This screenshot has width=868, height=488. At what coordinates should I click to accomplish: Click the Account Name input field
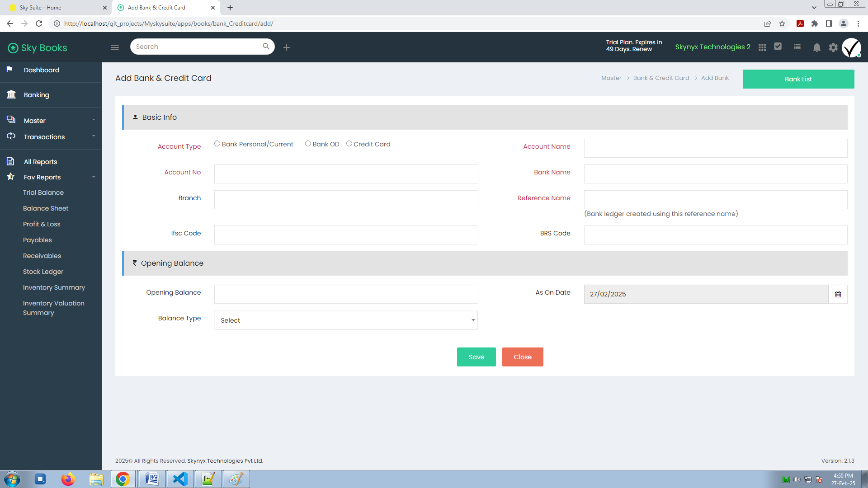(x=716, y=148)
